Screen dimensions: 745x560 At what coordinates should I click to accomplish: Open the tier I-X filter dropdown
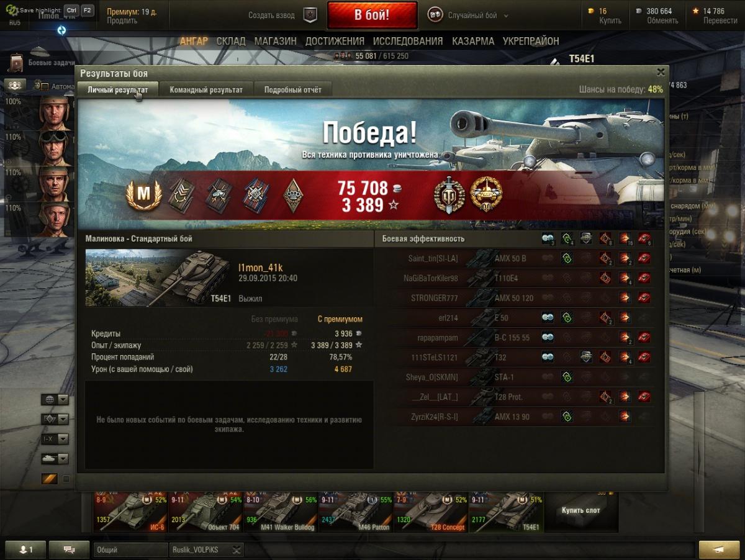coord(55,439)
